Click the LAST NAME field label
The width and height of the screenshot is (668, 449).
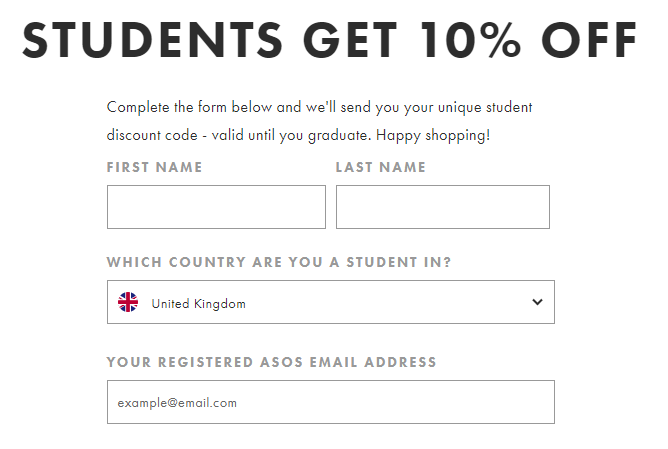click(x=380, y=167)
